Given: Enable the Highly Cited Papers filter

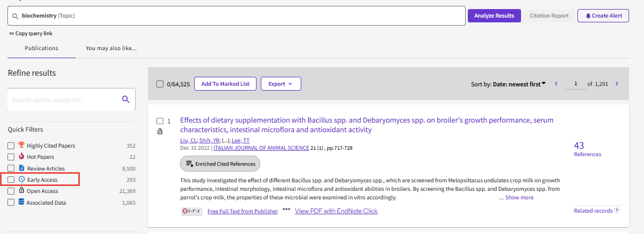Looking at the screenshot, I should (x=11, y=146).
